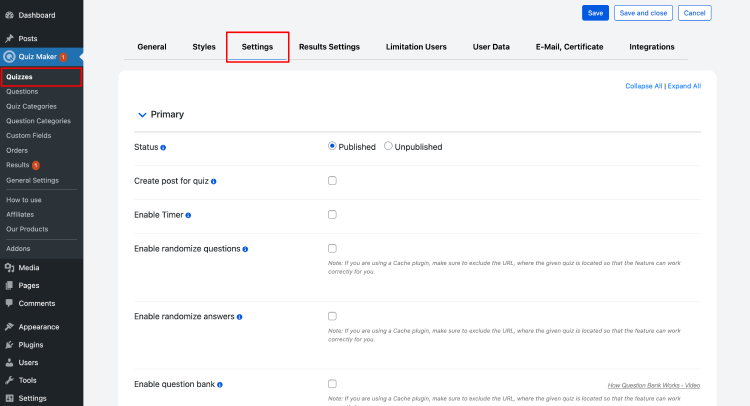Screen dimensions: 750x406
Task: Click the Results notification badge
Action: click(x=35, y=165)
